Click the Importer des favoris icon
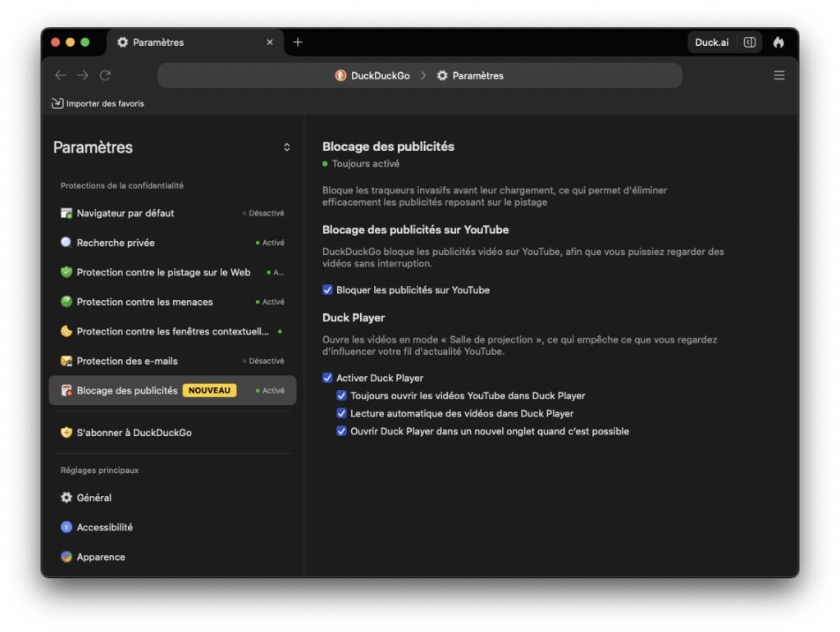Screen dimensions: 840x632 pyautogui.click(x=57, y=103)
